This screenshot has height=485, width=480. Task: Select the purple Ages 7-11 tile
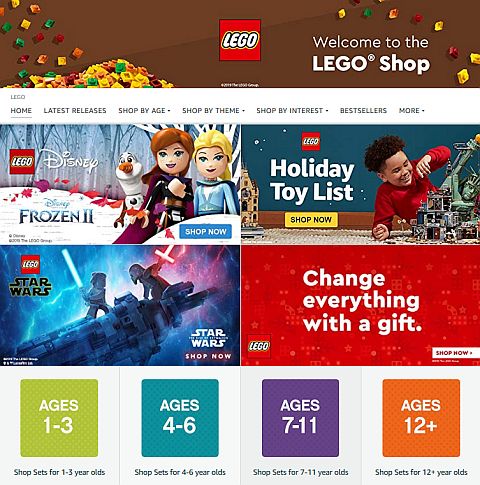tap(300, 418)
